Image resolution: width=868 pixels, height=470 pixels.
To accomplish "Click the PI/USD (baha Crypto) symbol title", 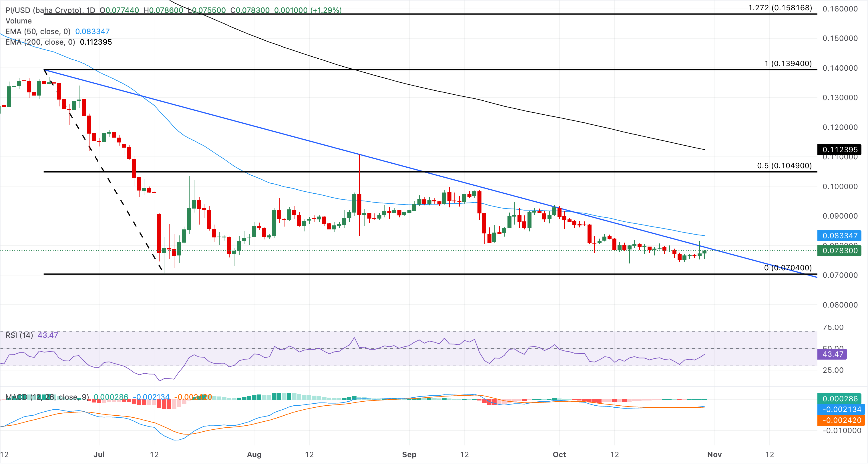I will pos(44,10).
